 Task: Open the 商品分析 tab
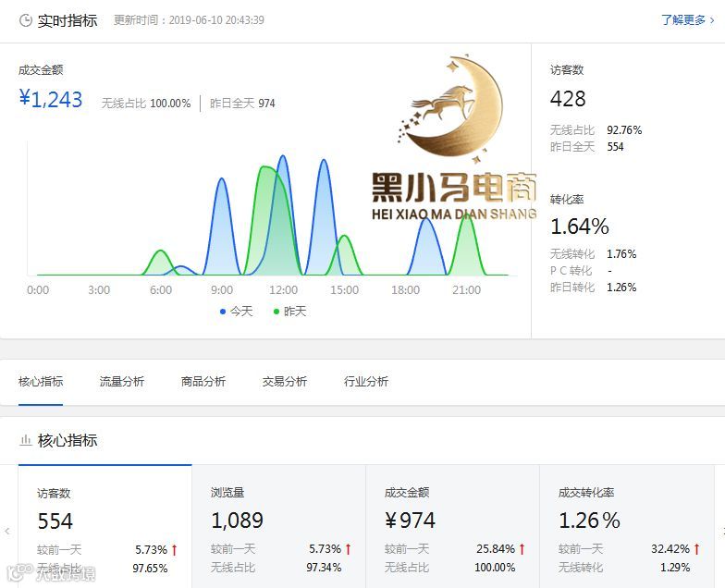tap(203, 381)
